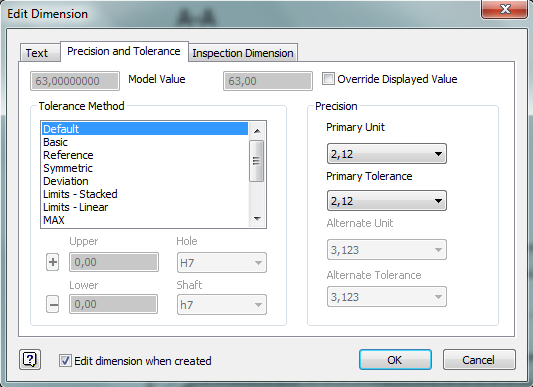533x387 pixels.
Task: Click the tolerance list scroll down arrow
Action: [x=257, y=219]
